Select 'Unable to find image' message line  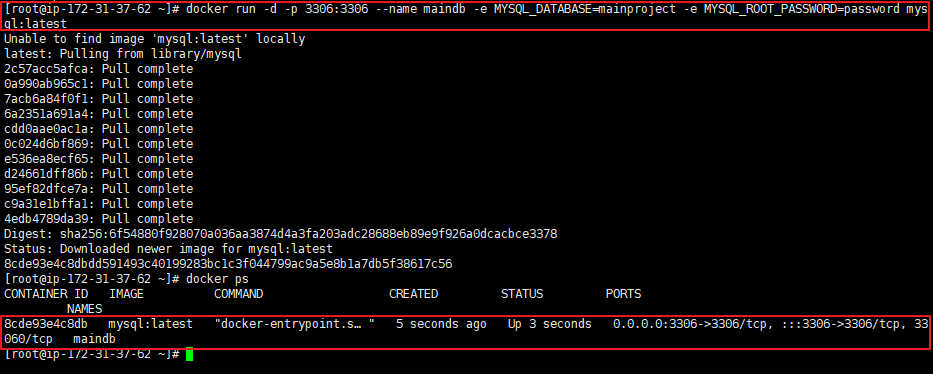(x=154, y=39)
